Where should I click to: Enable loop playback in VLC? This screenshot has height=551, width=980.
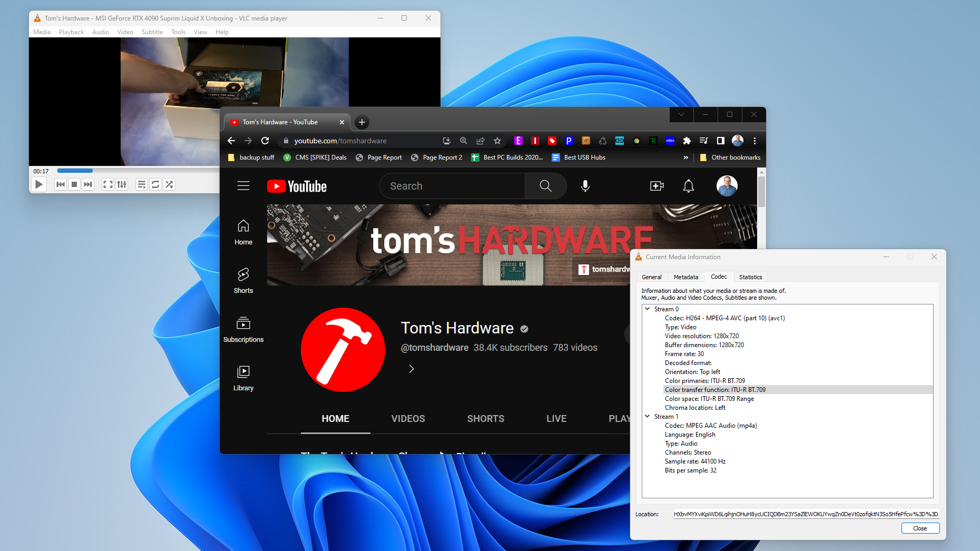coord(155,184)
